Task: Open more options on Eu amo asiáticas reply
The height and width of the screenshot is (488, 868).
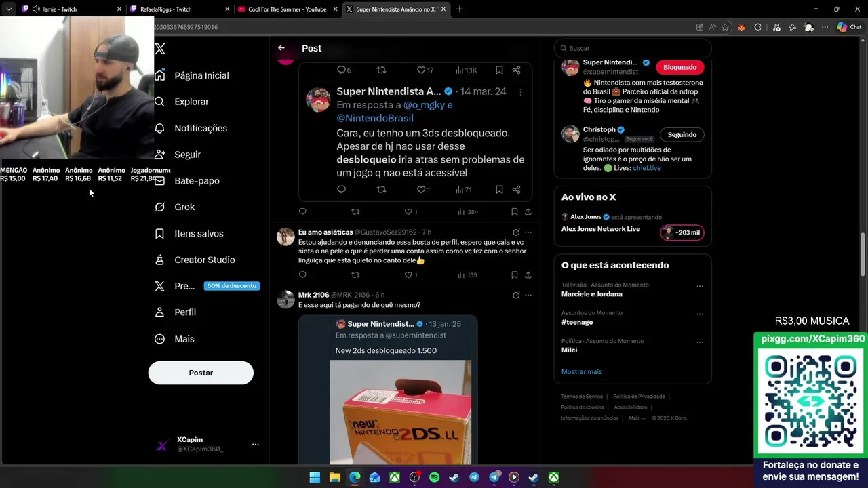Action: tap(528, 232)
